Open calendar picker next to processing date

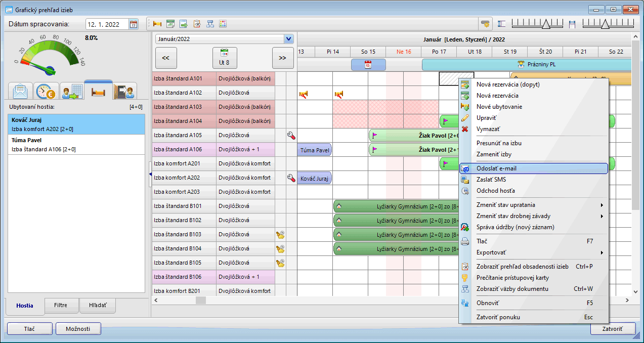134,24
